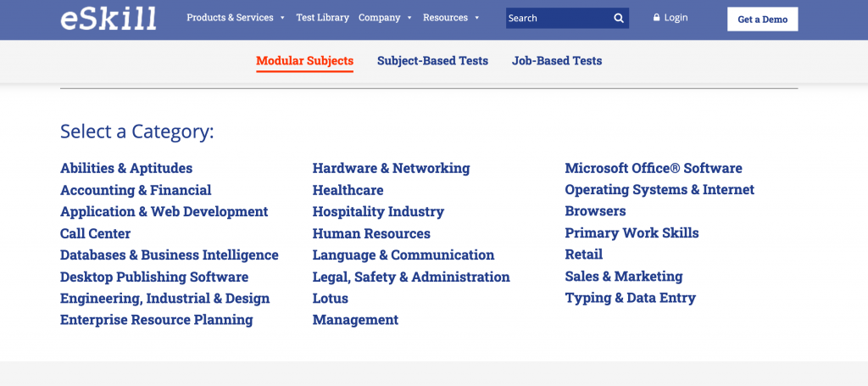Viewport: 868px width, 386px height.
Task: Select the Hardware & Networking category
Action: pyautogui.click(x=391, y=168)
